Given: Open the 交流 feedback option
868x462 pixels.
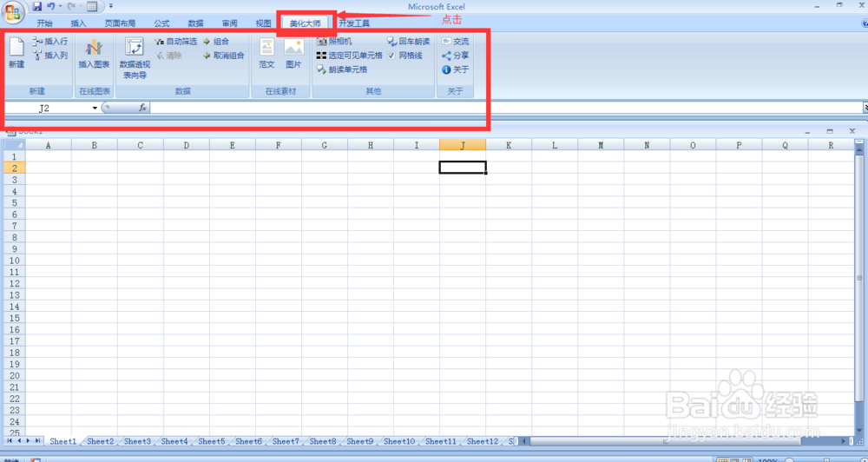Looking at the screenshot, I should (x=455, y=42).
